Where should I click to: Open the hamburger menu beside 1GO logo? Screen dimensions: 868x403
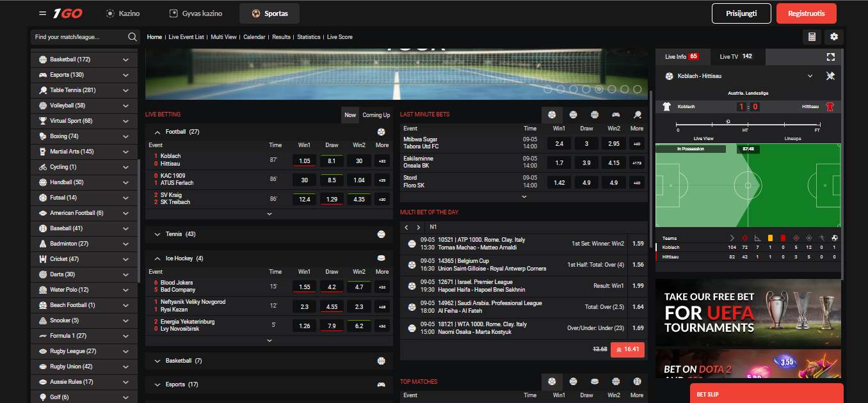tap(42, 13)
